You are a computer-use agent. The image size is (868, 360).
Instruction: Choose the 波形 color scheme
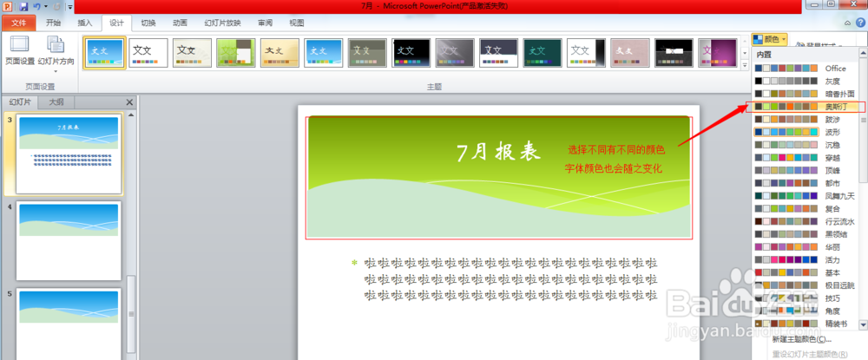(x=806, y=132)
